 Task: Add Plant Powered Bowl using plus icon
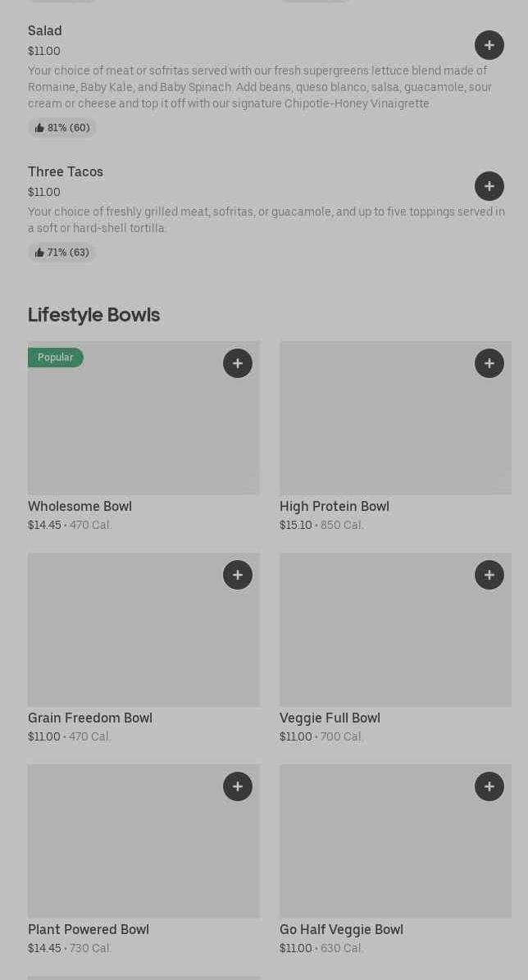coord(238,786)
